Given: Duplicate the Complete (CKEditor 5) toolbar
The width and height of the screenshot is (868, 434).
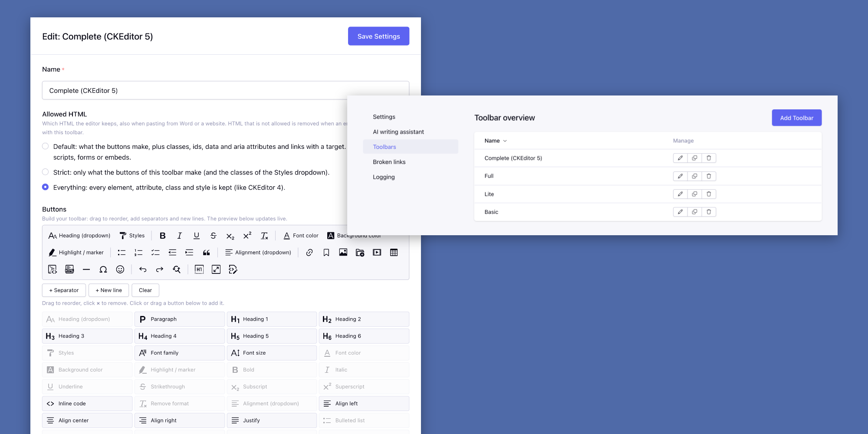Looking at the screenshot, I should [x=695, y=158].
